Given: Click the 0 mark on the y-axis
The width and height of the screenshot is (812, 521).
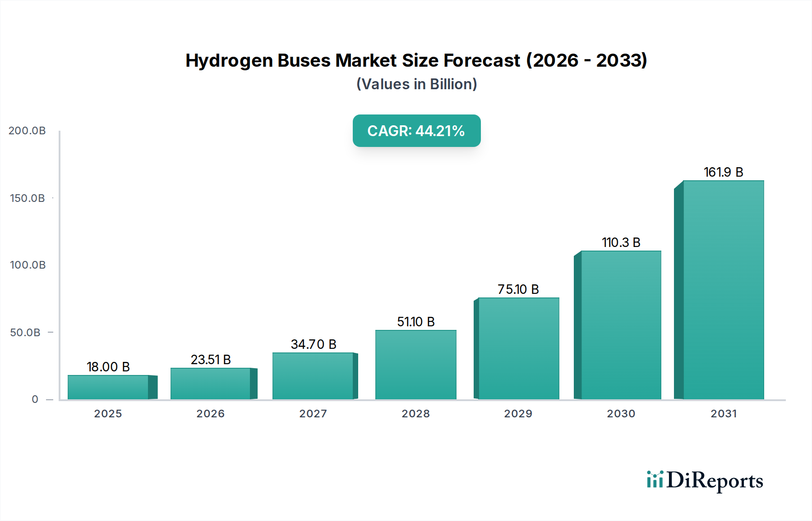Looking at the screenshot, I should coord(35,399).
